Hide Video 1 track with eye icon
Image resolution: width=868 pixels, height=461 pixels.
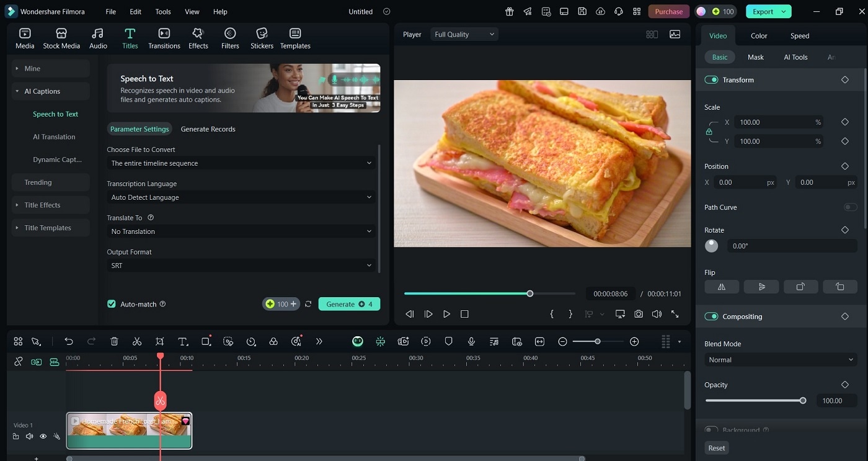tap(43, 436)
